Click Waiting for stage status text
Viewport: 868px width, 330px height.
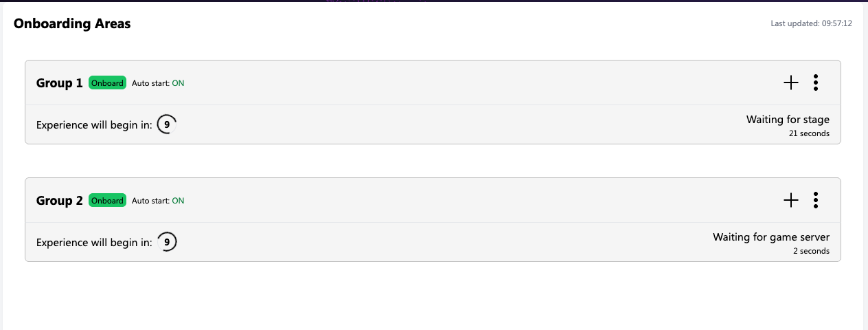tap(788, 120)
